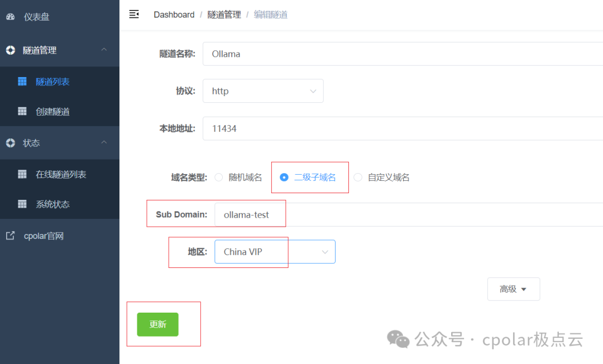Select the 自定义域名 radio button
Viewport: 603px width, 364px height.
[x=358, y=177]
